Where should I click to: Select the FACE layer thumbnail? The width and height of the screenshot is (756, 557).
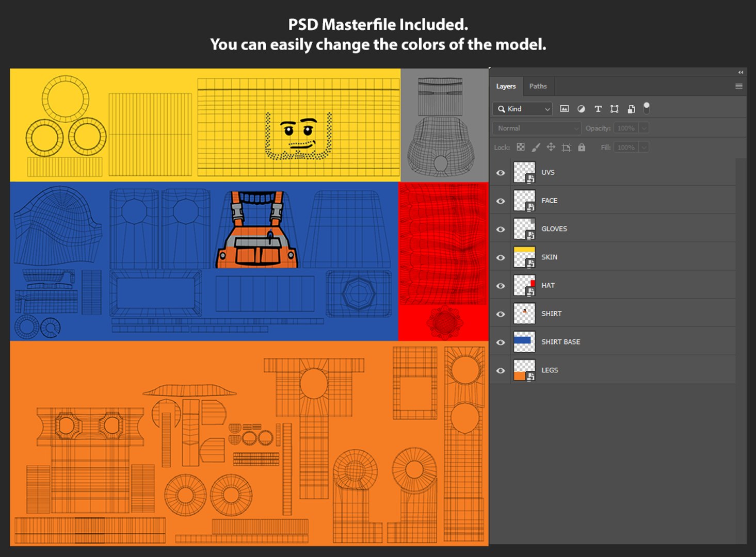point(524,201)
